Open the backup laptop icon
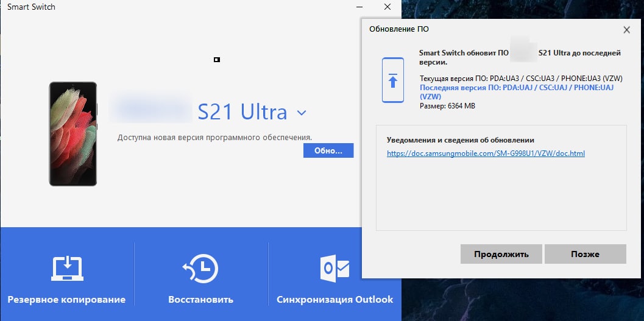 pyautogui.click(x=68, y=269)
